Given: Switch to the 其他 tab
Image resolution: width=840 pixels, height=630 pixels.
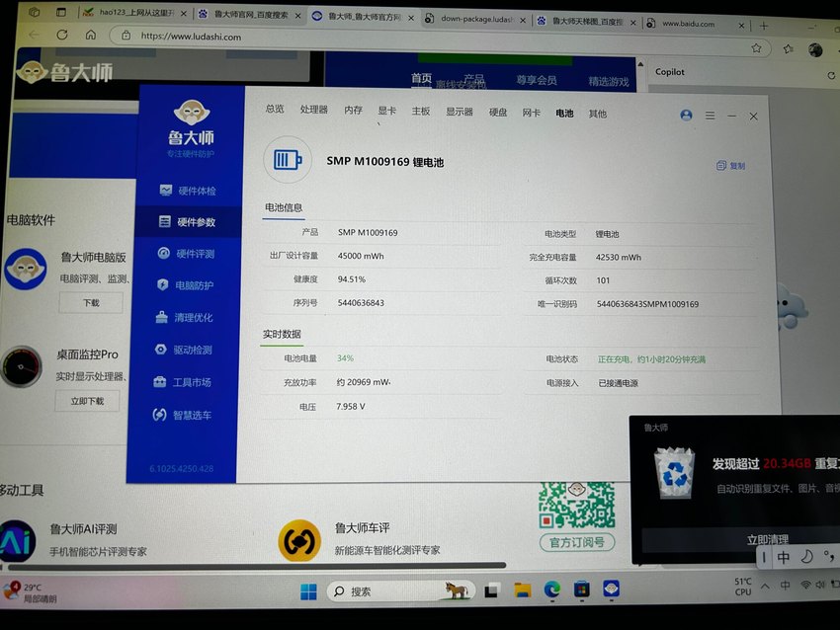Looking at the screenshot, I should [x=597, y=114].
